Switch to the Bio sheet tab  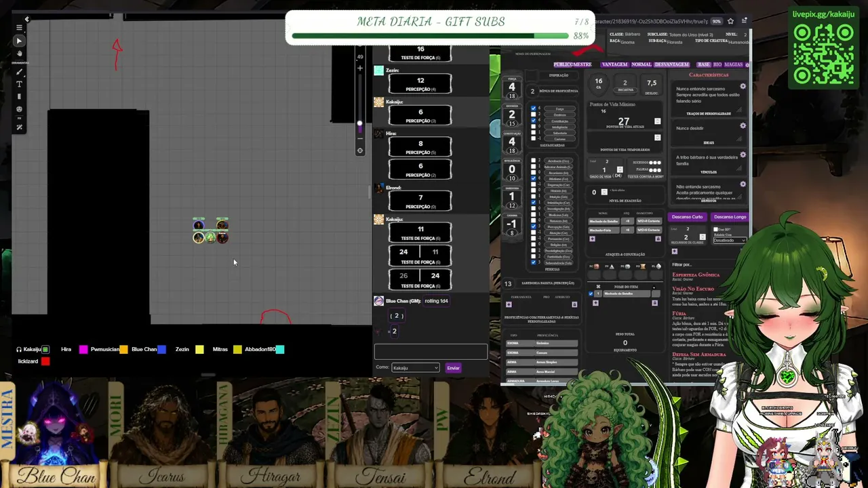click(x=717, y=65)
